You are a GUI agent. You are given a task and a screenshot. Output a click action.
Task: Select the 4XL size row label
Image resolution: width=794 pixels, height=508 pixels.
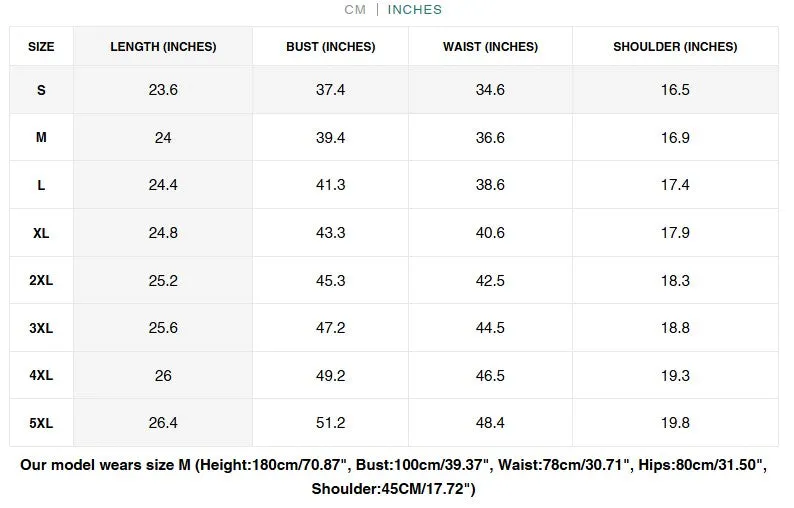tap(41, 375)
